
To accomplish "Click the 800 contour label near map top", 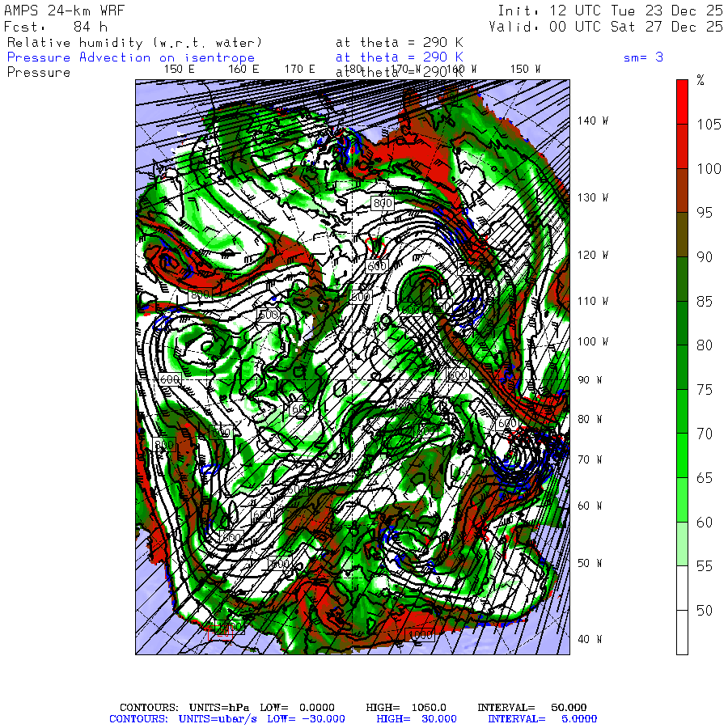I will pos(383,203).
